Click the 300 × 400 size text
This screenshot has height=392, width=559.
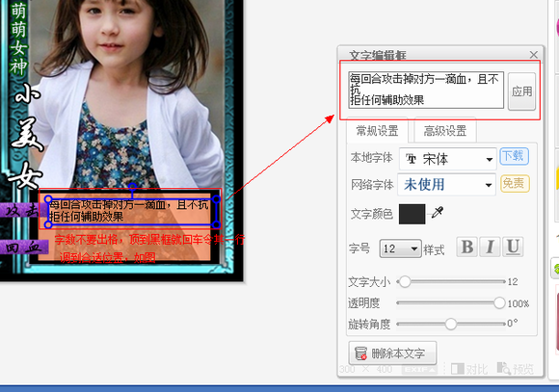coord(366,369)
